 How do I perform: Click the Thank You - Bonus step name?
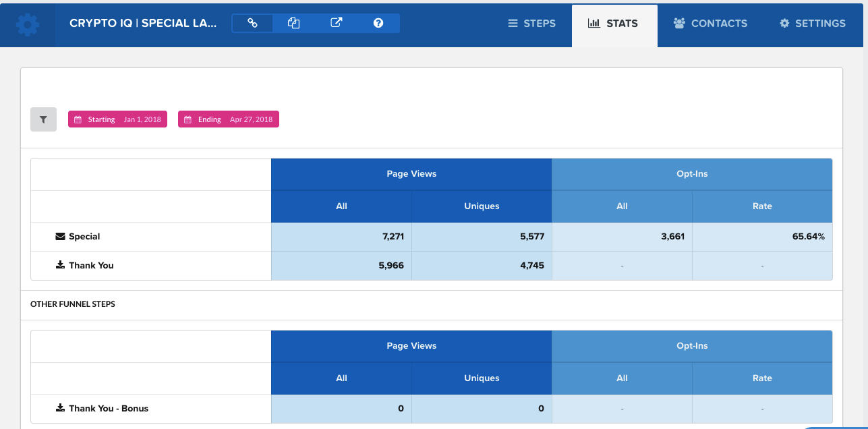click(x=109, y=408)
